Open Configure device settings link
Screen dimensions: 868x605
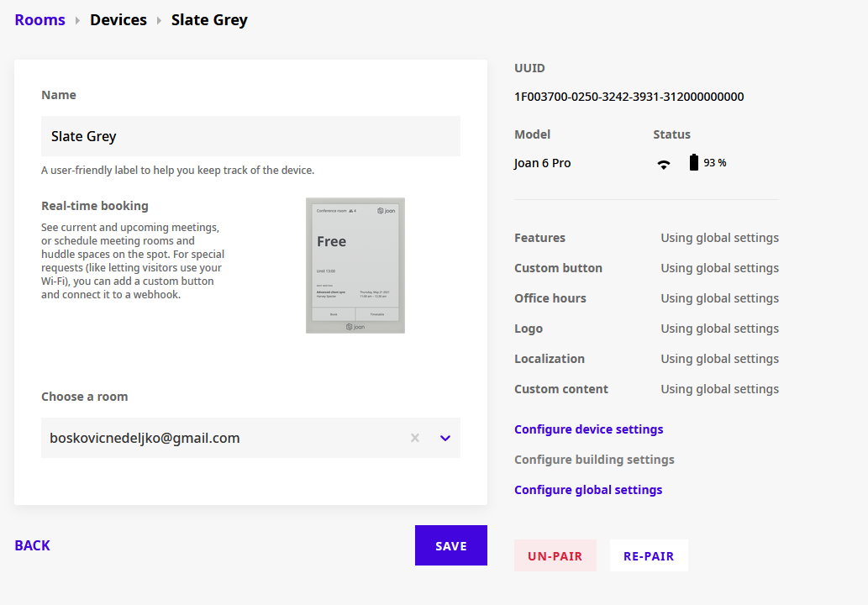coord(588,429)
